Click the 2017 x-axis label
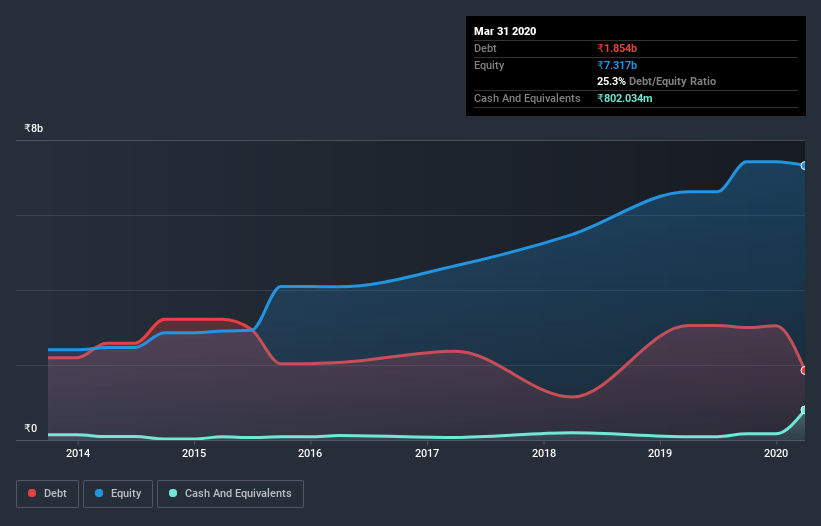Screen dimensions: 821x526 [x=427, y=453]
